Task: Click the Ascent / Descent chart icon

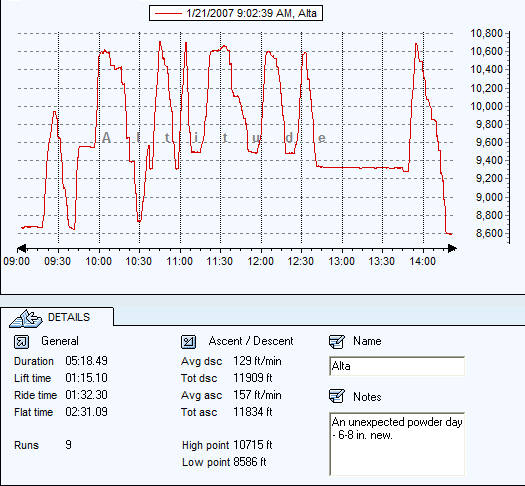Action: [189, 342]
